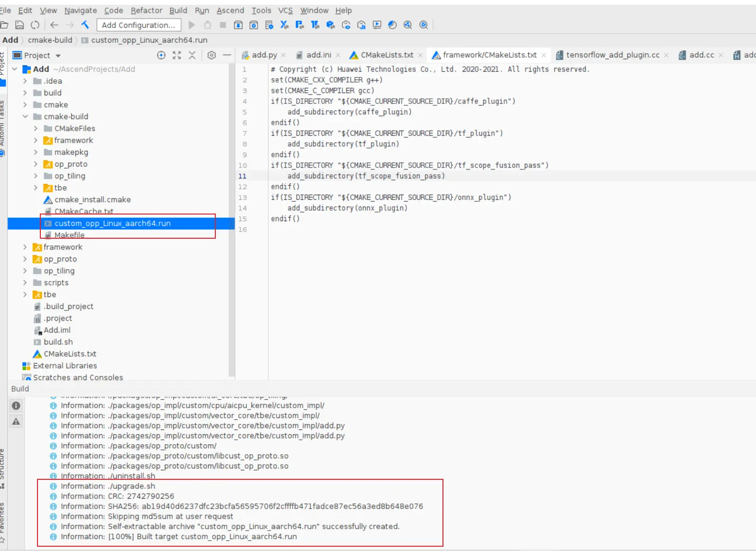Viewport: 756px width, 551px height.
Task: Select Scratches and Consoles node
Action: (78, 378)
